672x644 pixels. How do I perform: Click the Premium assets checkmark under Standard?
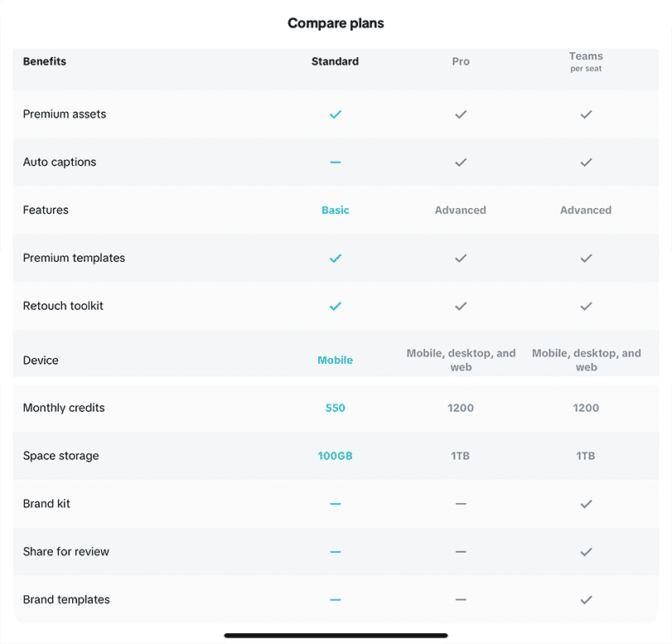pyautogui.click(x=335, y=114)
